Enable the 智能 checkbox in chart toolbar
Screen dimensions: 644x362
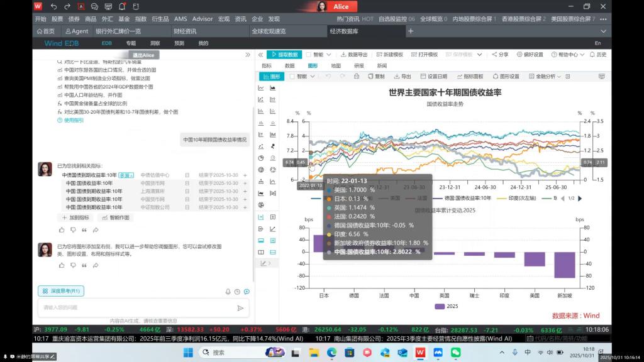point(292,77)
